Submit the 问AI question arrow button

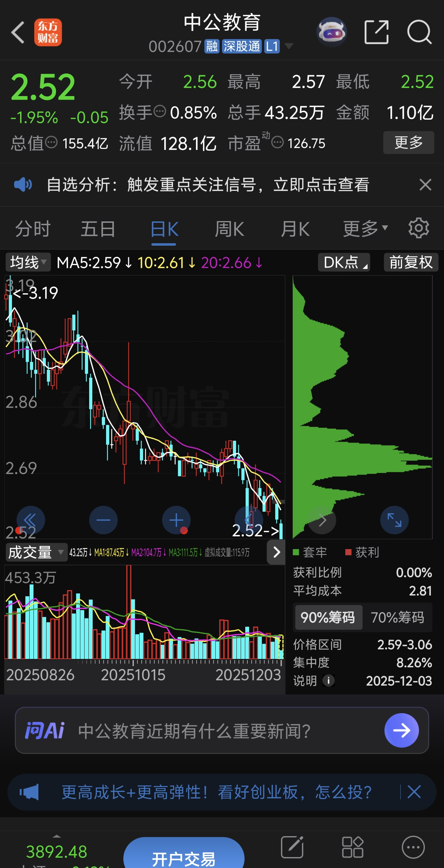click(x=402, y=730)
